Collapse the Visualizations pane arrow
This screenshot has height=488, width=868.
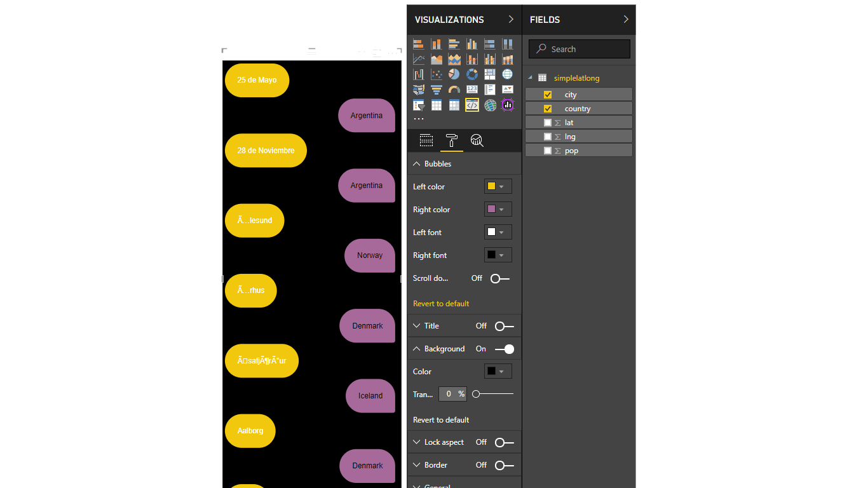point(511,20)
